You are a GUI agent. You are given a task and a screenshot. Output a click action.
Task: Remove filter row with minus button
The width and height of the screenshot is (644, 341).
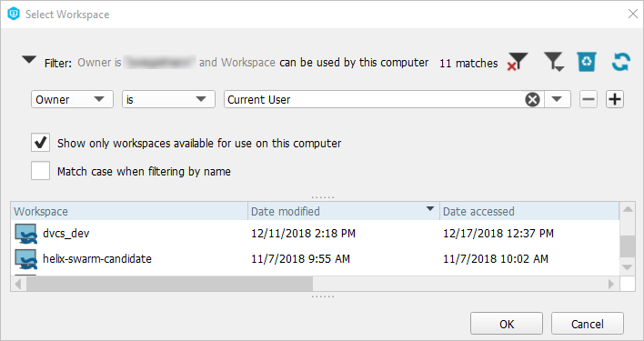tap(589, 99)
